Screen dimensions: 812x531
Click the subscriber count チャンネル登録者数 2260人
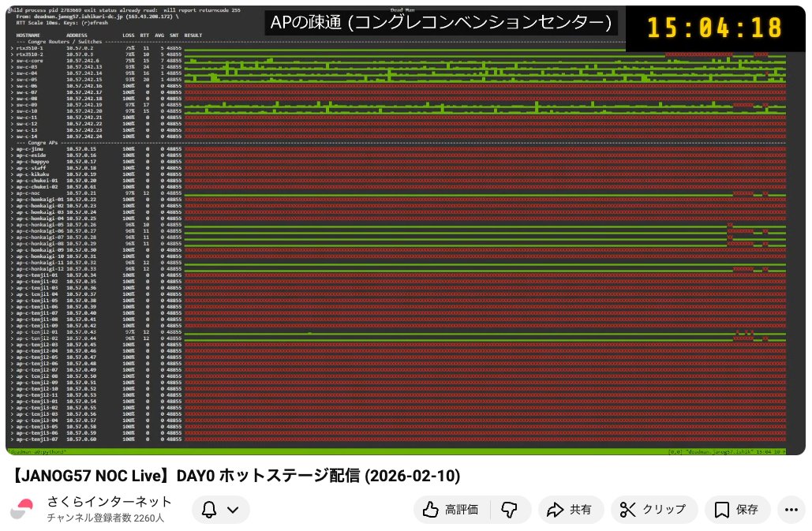[x=106, y=518]
